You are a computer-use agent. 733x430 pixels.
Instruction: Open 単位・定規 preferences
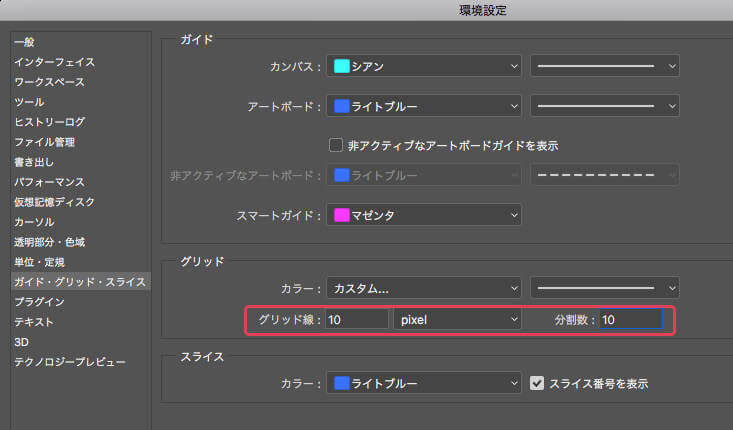39,262
